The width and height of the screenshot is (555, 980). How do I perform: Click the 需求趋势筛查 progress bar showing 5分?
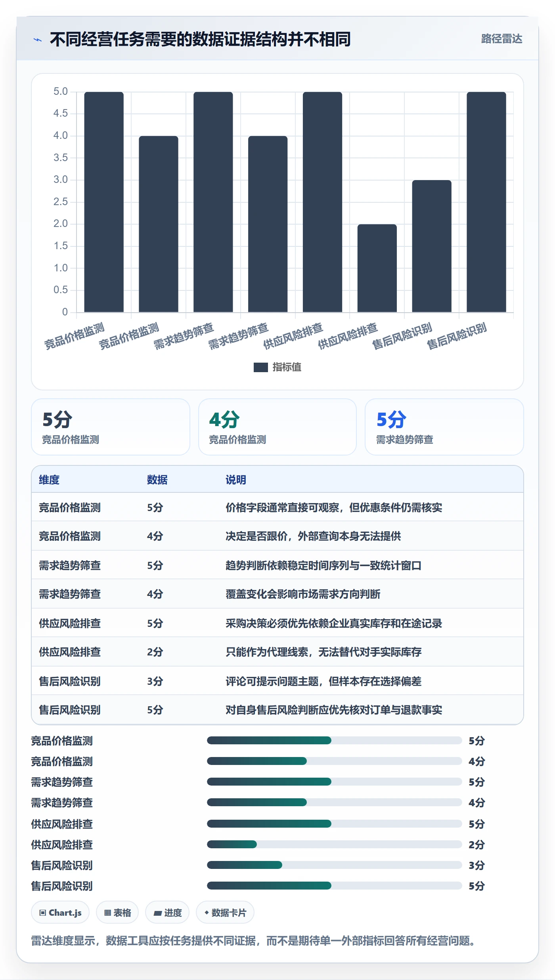(x=335, y=782)
